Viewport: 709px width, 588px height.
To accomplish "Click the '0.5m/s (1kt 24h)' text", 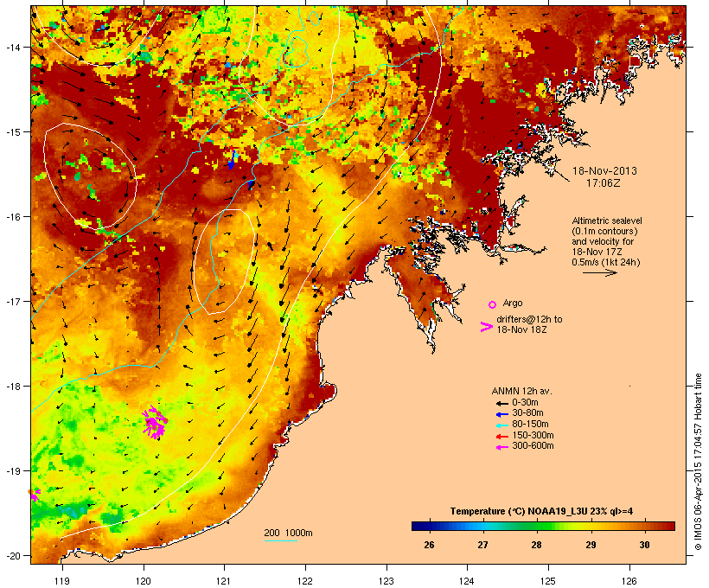I will (x=606, y=262).
